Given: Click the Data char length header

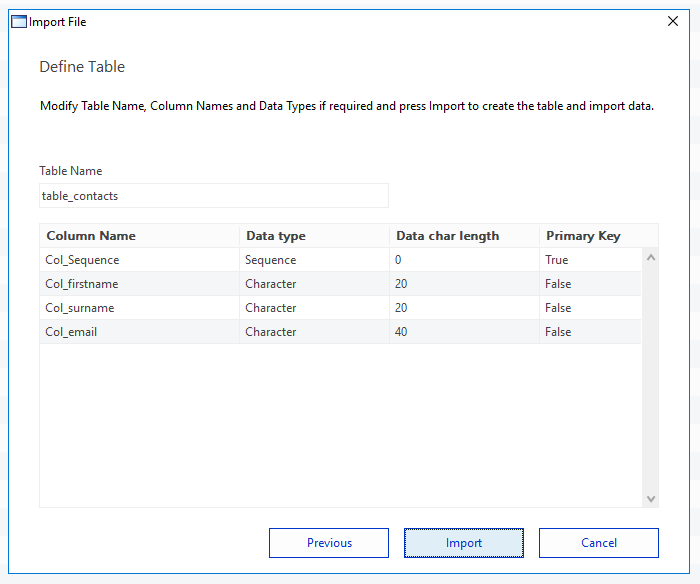Looking at the screenshot, I should (464, 236).
